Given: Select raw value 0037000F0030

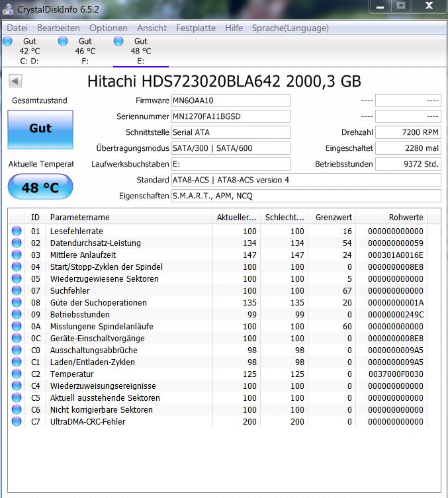Looking at the screenshot, I should [396, 374].
